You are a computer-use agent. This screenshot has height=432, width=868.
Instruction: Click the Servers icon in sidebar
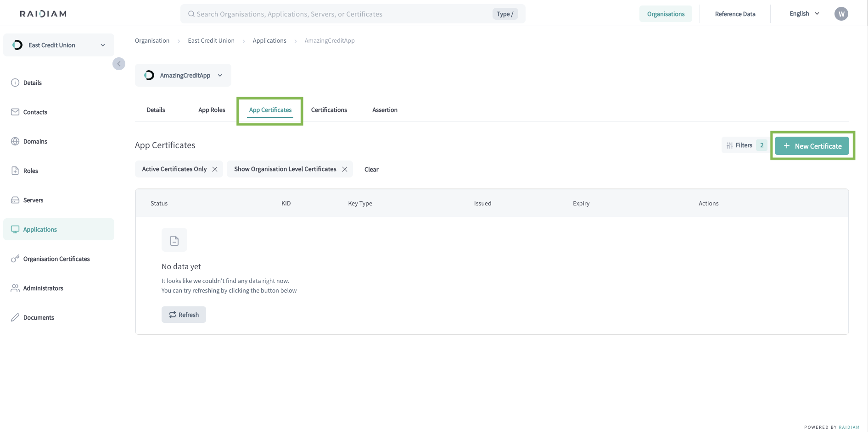click(15, 200)
